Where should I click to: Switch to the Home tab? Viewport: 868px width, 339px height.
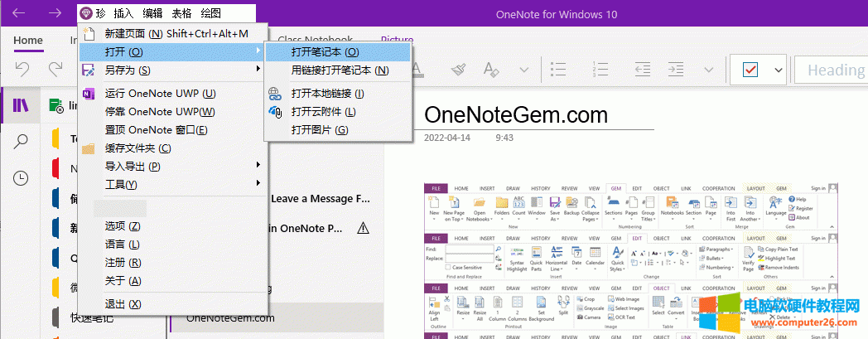(x=28, y=40)
